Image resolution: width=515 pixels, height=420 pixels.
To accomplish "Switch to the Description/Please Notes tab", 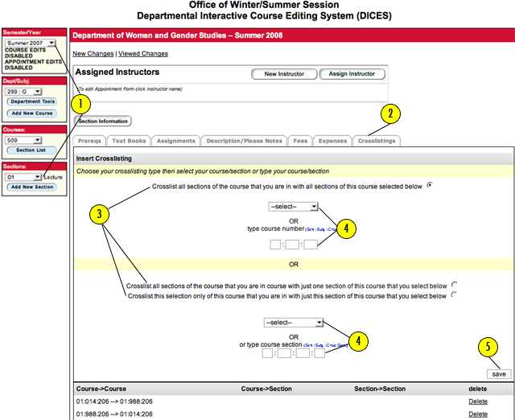I will (244, 141).
